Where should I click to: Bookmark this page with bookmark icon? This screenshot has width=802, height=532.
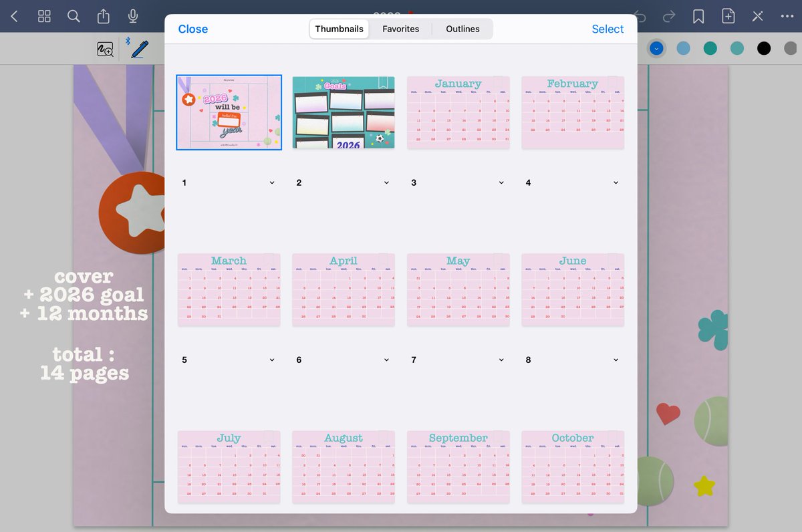[698, 16]
